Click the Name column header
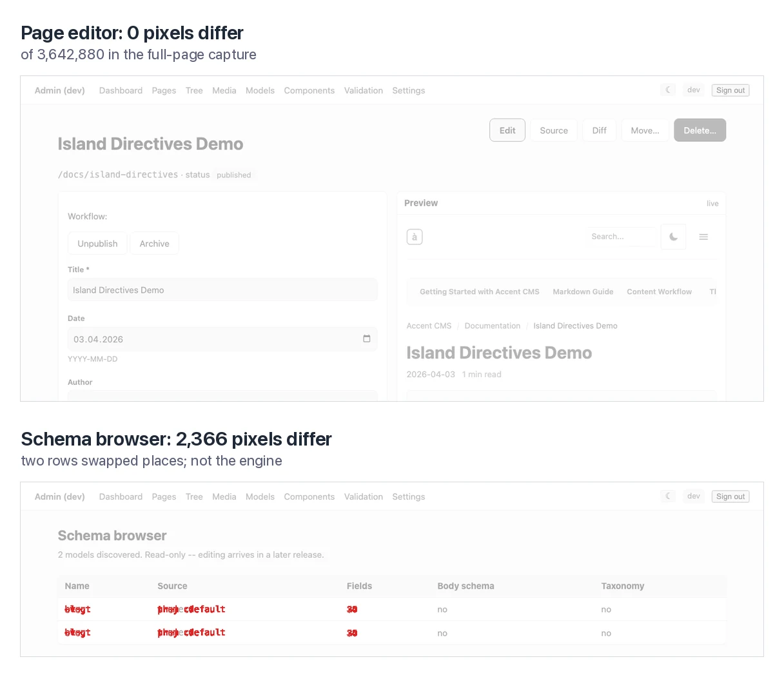This screenshot has height=677, width=784. point(77,586)
